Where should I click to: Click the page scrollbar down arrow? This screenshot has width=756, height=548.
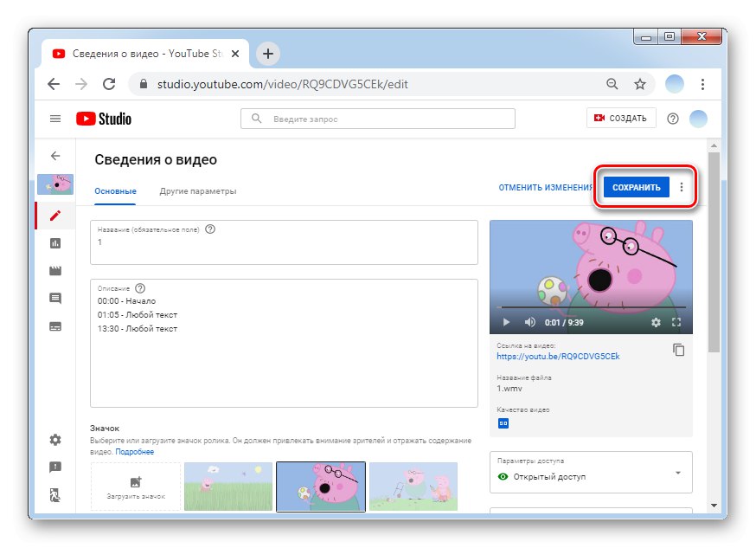click(714, 506)
